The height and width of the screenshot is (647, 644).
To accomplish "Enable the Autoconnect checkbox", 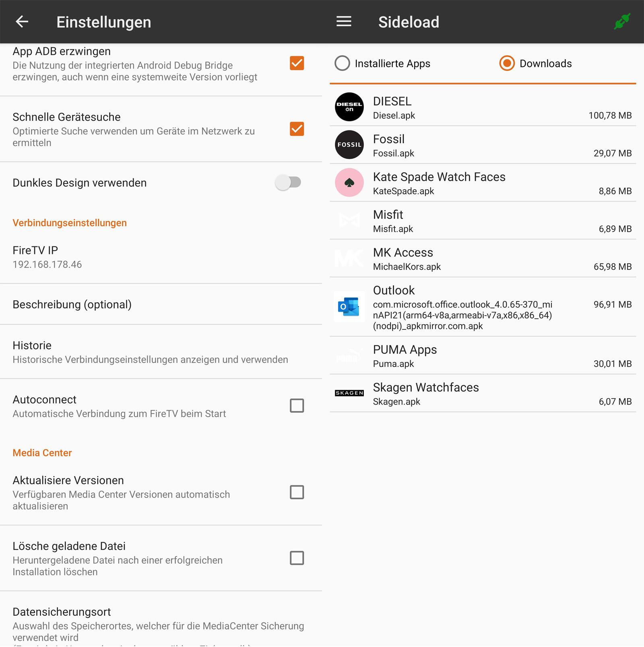I will point(297,405).
